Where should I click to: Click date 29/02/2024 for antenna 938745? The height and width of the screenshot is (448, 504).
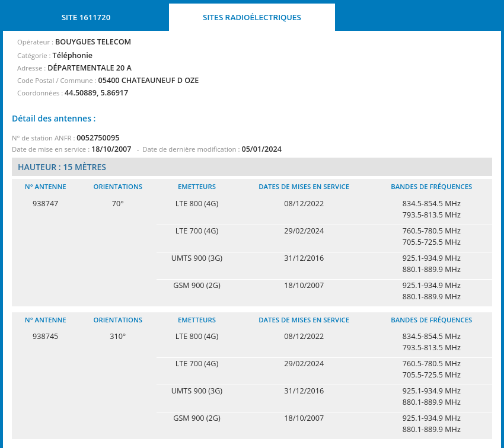304,364
